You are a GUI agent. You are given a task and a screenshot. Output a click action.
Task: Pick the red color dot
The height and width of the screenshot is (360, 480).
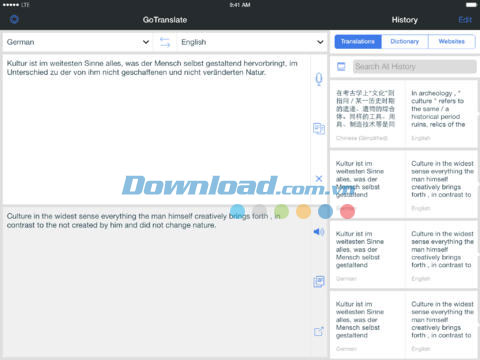click(x=347, y=211)
